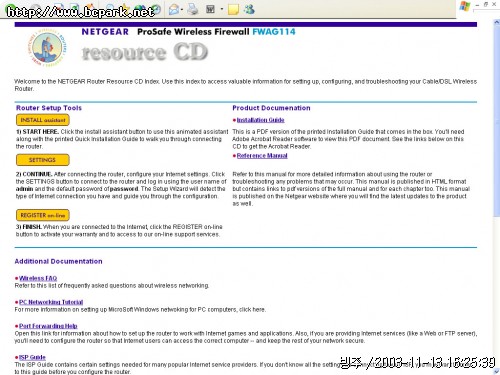Click the NETGEAR round emblem logo image
The width and height of the screenshot is (500, 375).
[x=47, y=48]
